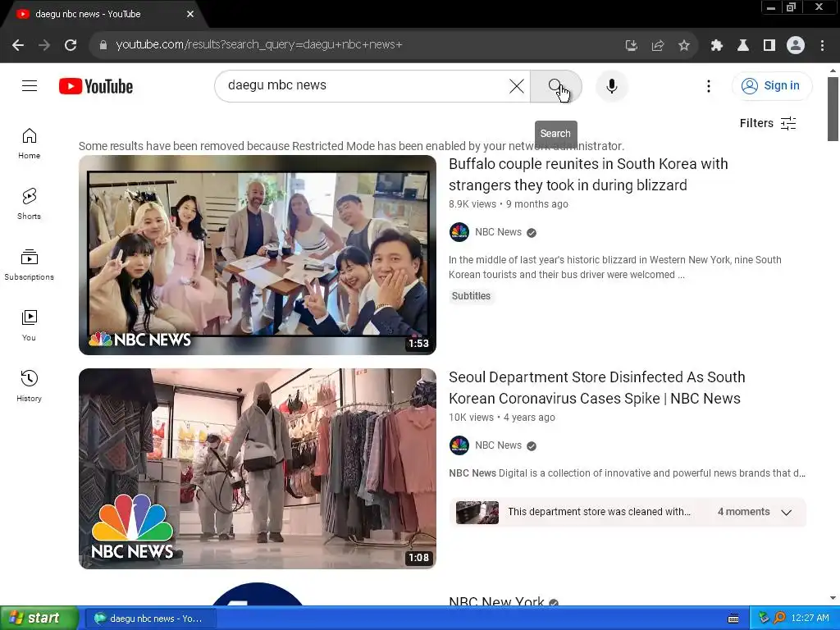Open Chrome labs flask icon

pos(743,46)
